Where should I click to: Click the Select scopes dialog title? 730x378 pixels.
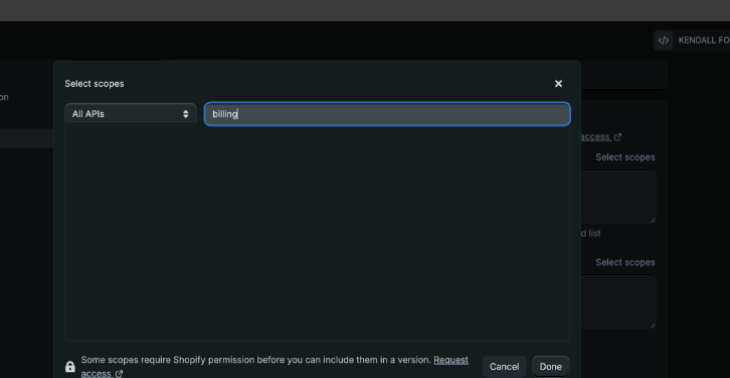pyautogui.click(x=95, y=84)
